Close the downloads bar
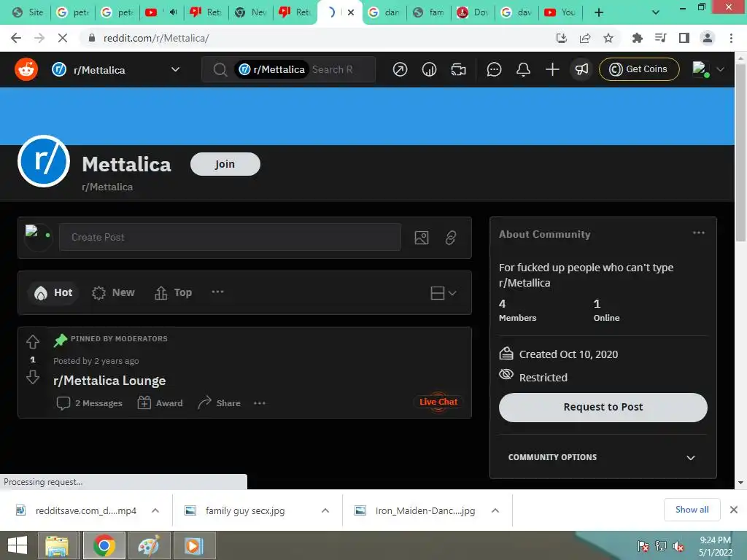 tap(734, 510)
